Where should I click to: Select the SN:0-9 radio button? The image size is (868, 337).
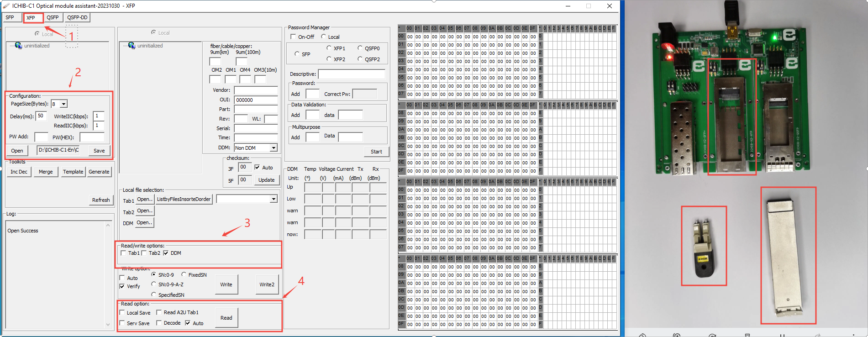click(x=154, y=274)
